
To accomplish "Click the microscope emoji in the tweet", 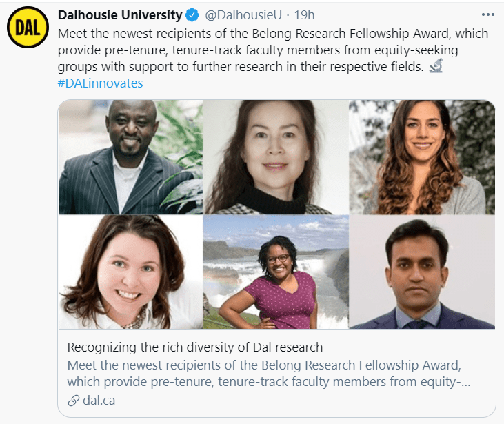I will pos(436,67).
